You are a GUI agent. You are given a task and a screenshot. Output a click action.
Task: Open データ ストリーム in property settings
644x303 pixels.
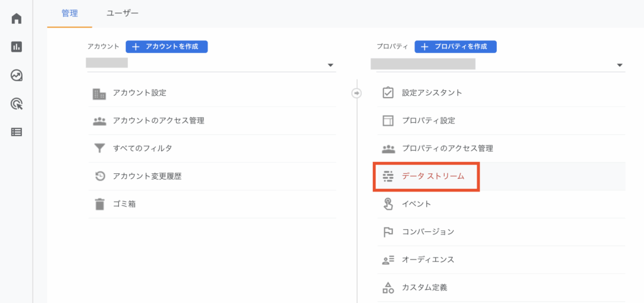[433, 176]
